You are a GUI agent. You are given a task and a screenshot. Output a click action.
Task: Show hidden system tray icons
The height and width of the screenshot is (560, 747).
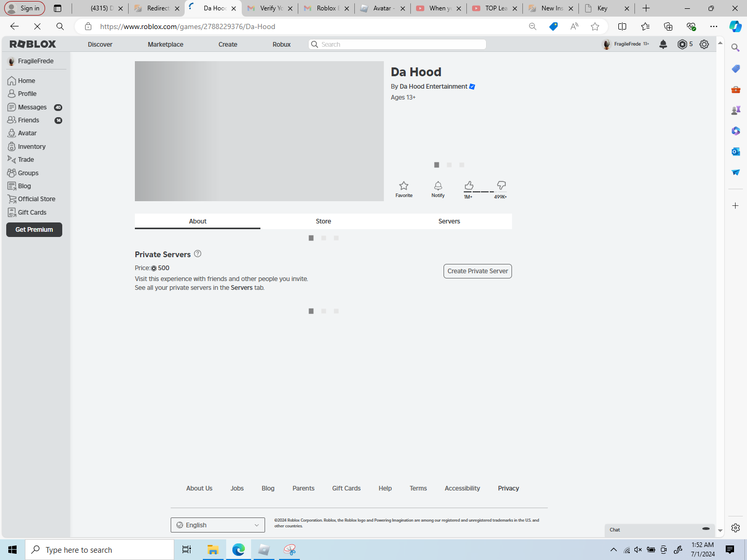(614, 550)
